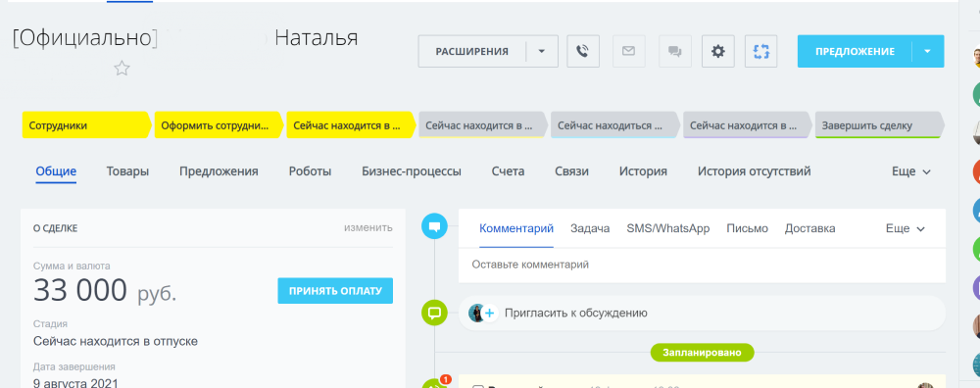This screenshot has height=388, width=980.
Task: Click the Дата завершения label
Action: tap(73, 366)
